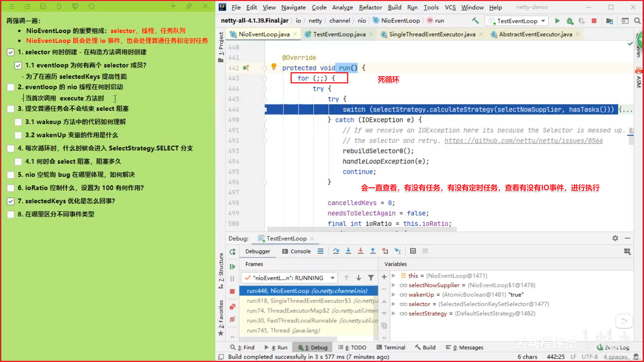Check '6. ioRatio 控制什么' item
644x362 pixels.
click(11, 188)
